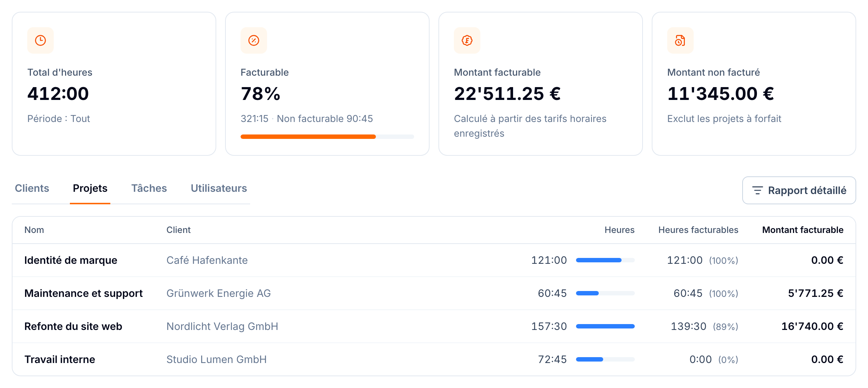Switch to the Utilisateurs tab
This screenshot has width=868, height=388.
[219, 188]
